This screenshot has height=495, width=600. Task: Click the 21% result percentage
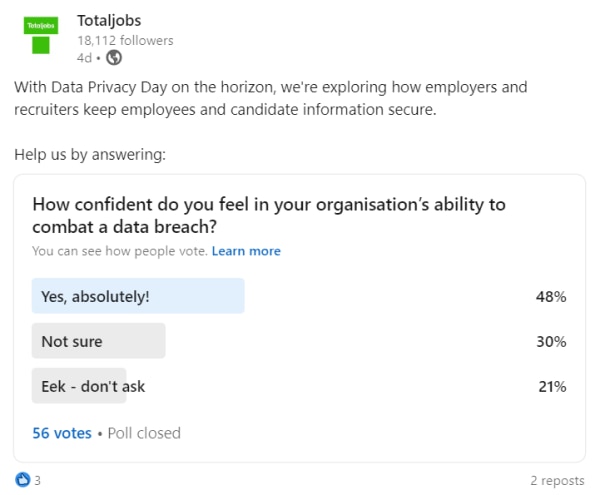pos(552,386)
